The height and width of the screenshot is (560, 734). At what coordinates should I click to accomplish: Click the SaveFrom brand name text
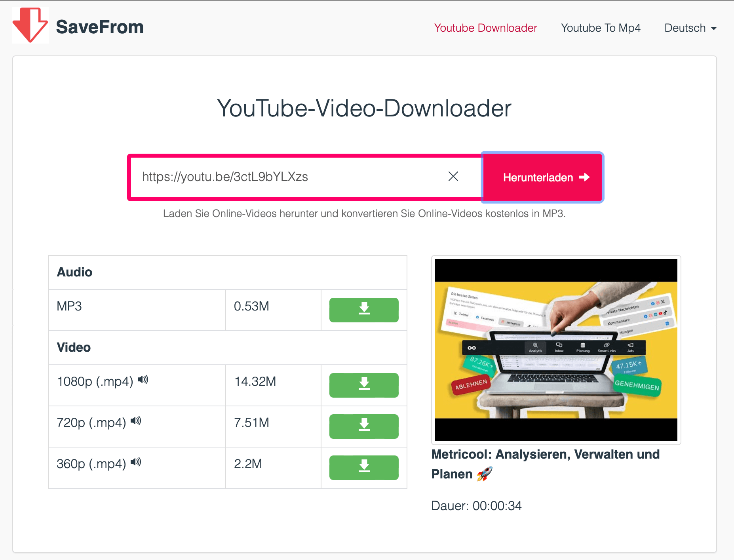[x=100, y=27]
